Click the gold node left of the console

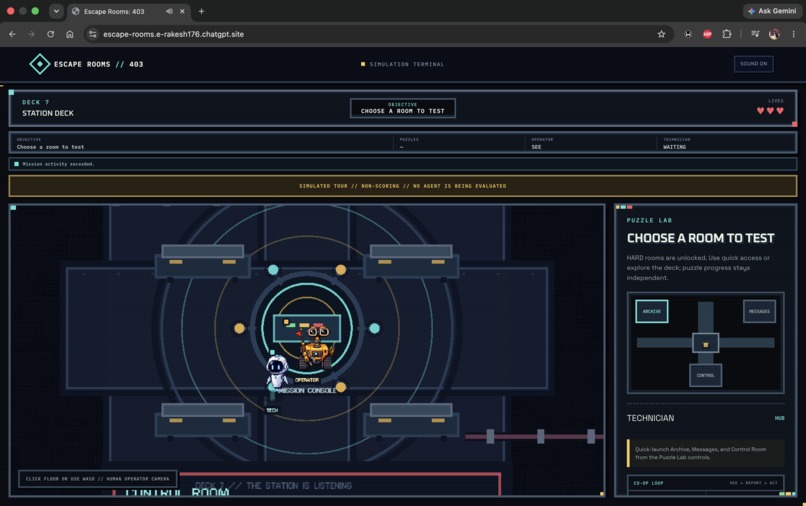(239, 328)
